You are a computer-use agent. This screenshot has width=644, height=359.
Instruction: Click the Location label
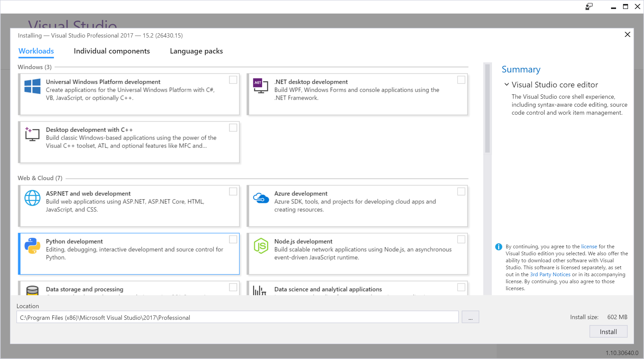(28, 306)
